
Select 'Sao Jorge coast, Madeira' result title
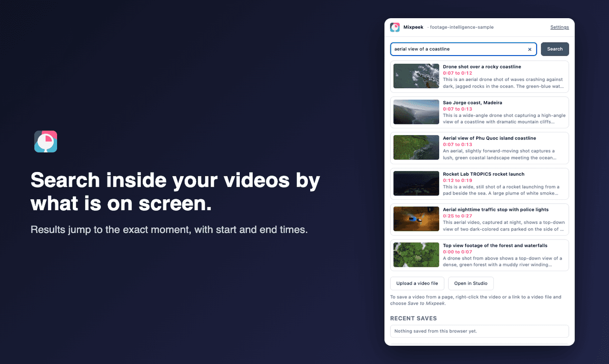472,103
